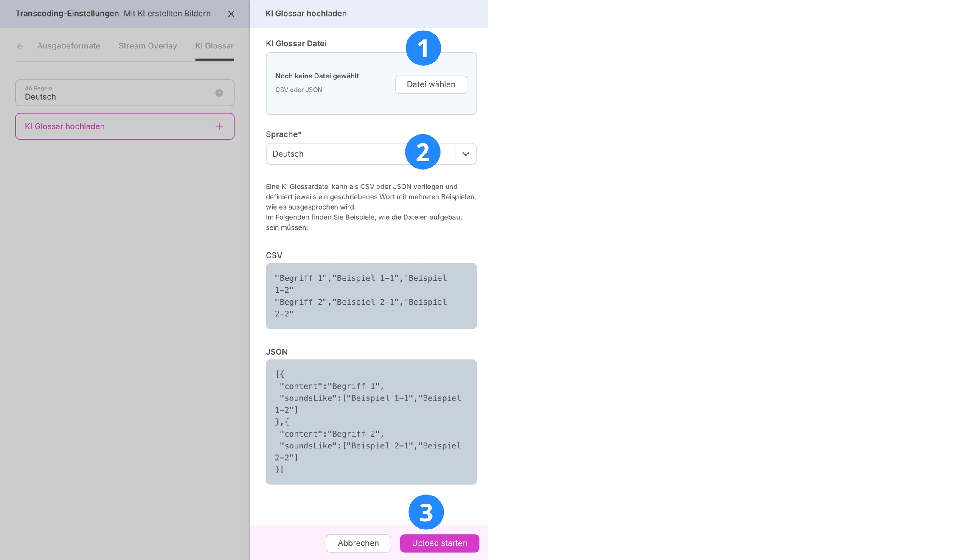978x560 pixels.
Task: Click the blue step 1 marker
Action: (x=423, y=48)
